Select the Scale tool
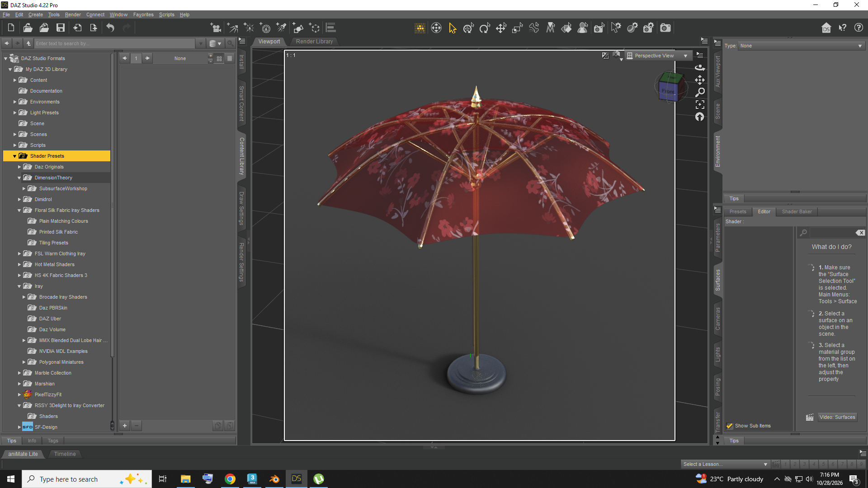Viewport: 868px width, 488px height. pos(517,28)
